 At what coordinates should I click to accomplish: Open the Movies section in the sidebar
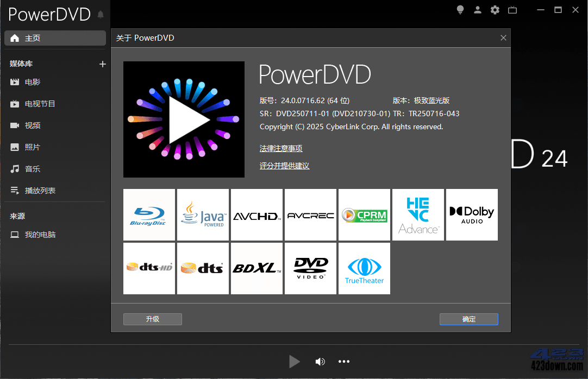tap(33, 81)
